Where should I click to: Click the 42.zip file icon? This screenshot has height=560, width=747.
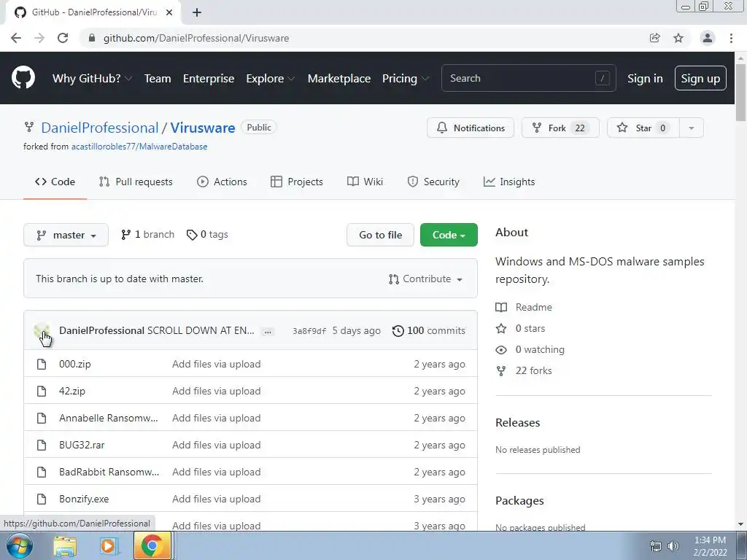click(42, 392)
